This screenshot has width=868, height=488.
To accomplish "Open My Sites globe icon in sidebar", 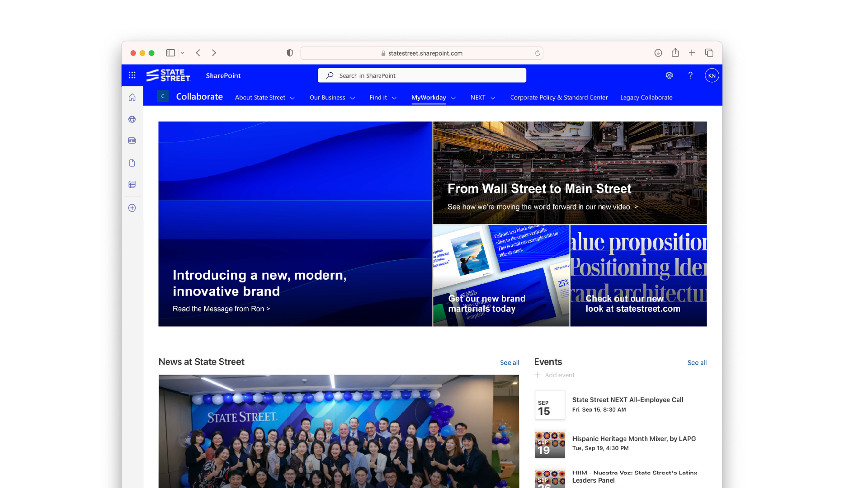I will coord(132,119).
